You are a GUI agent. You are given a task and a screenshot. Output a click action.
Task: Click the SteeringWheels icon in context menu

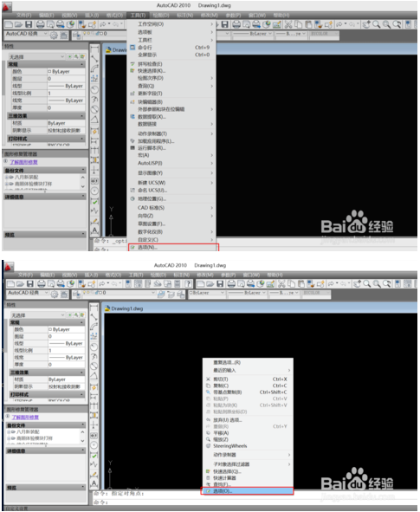(208, 445)
